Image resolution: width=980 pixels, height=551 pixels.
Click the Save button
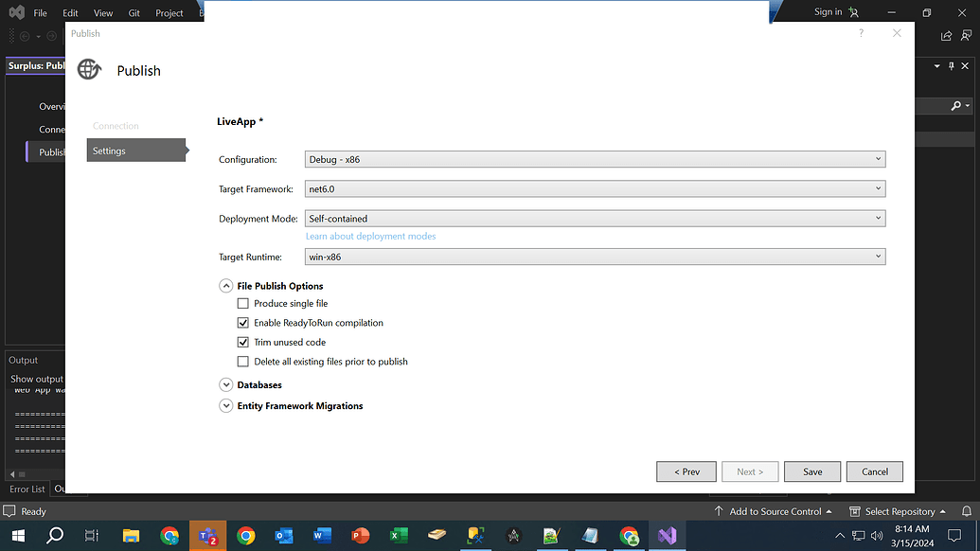pos(811,471)
